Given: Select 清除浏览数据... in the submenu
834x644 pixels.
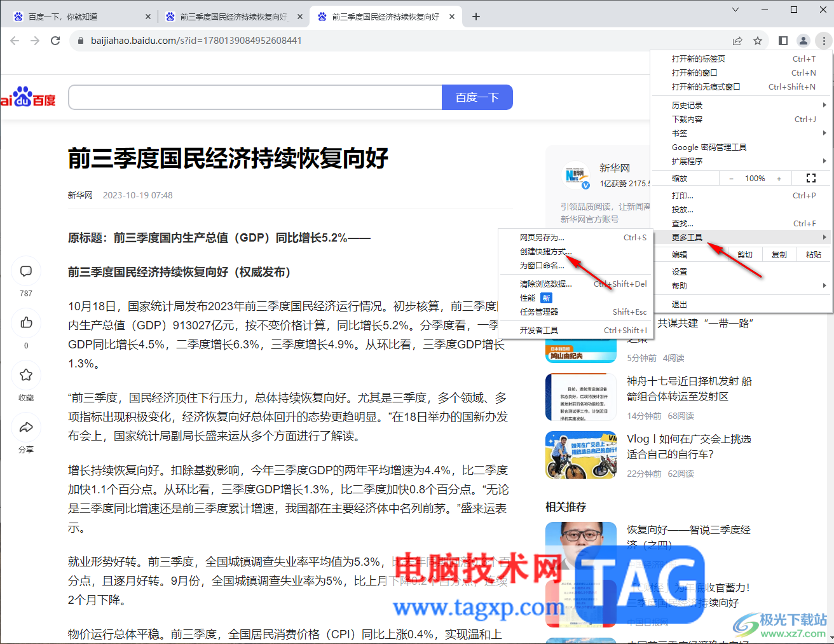Looking at the screenshot, I should 576,284.
